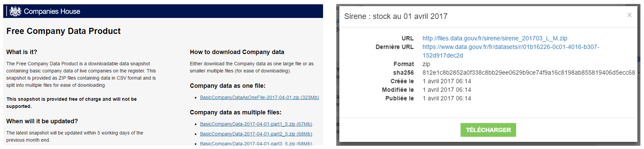Click the Companies House royal crest icon

point(15,11)
